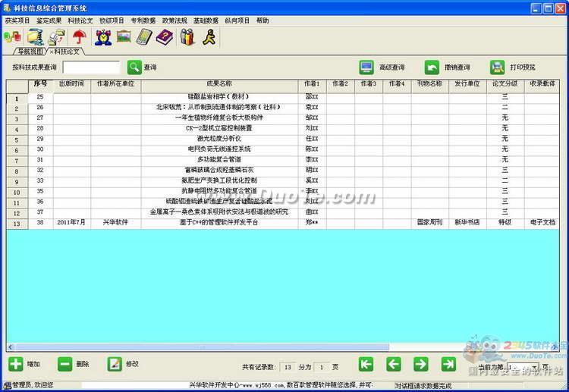This screenshot has height=392, width=569.
Task: Click the 撤销查询 undo arrow icon
Action: (x=432, y=67)
